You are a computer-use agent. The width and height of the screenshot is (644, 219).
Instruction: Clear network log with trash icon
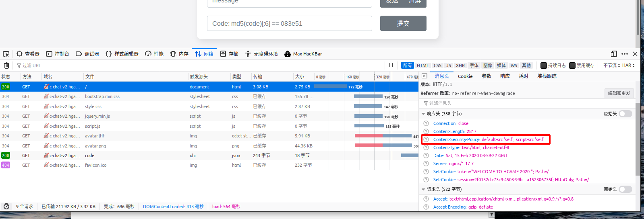pyautogui.click(x=6, y=65)
